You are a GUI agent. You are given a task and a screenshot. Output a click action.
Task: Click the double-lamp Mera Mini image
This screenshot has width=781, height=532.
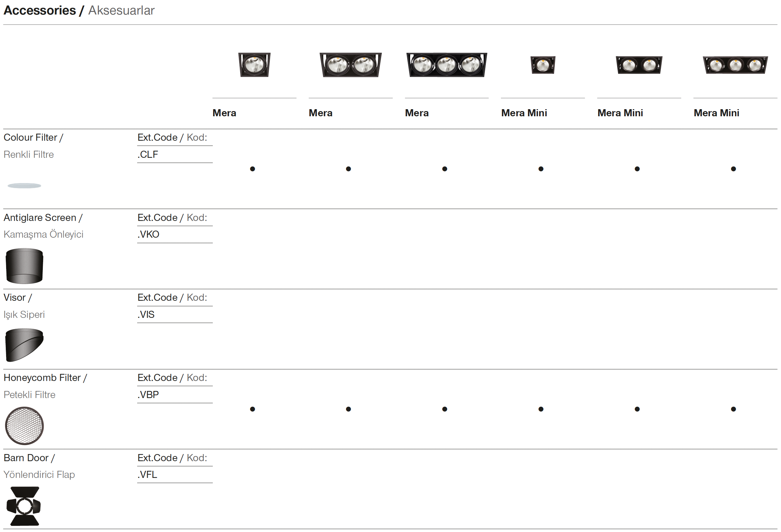coord(639,65)
